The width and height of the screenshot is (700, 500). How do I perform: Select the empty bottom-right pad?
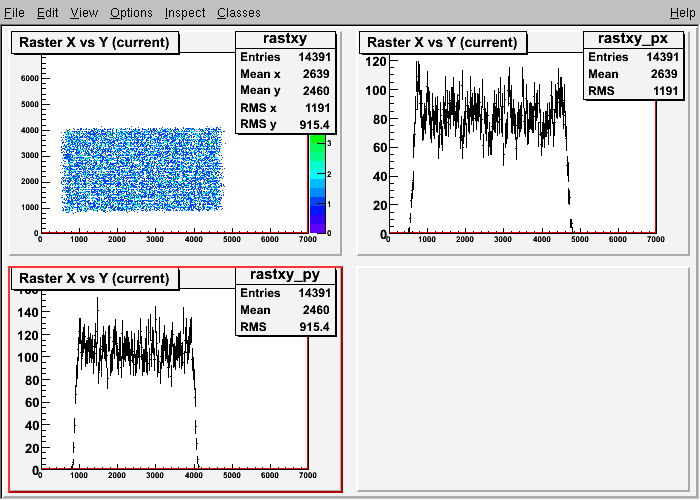(x=523, y=378)
